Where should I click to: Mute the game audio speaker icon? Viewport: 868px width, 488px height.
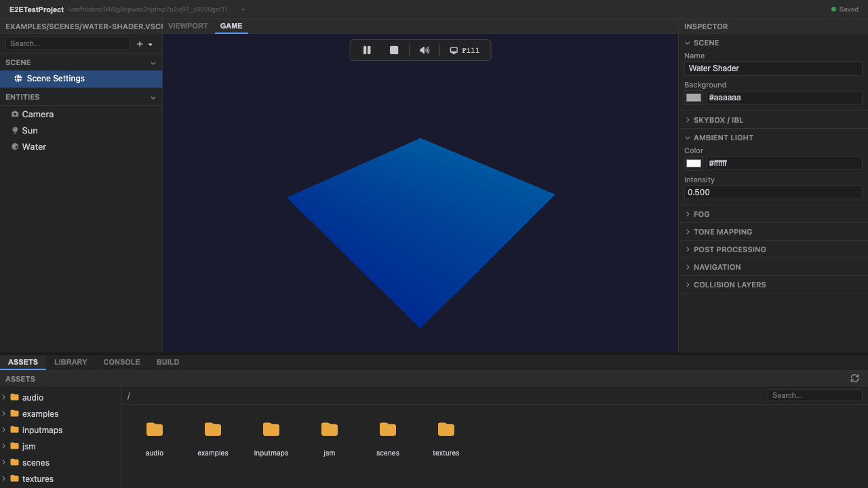click(x=425, y=50)
